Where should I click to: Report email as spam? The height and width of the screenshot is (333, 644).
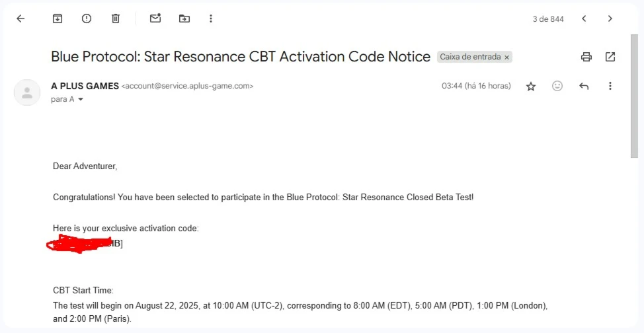tap(87, 18)
